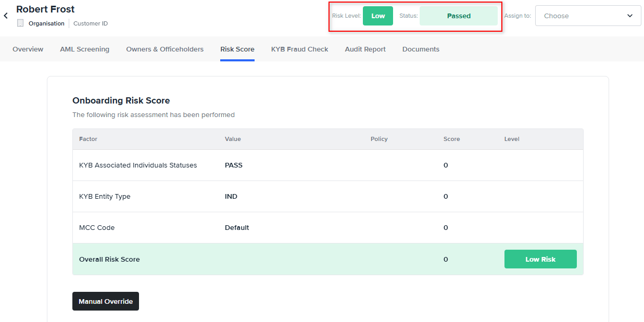Switch to the Documents tab

[x=421, y=49]
